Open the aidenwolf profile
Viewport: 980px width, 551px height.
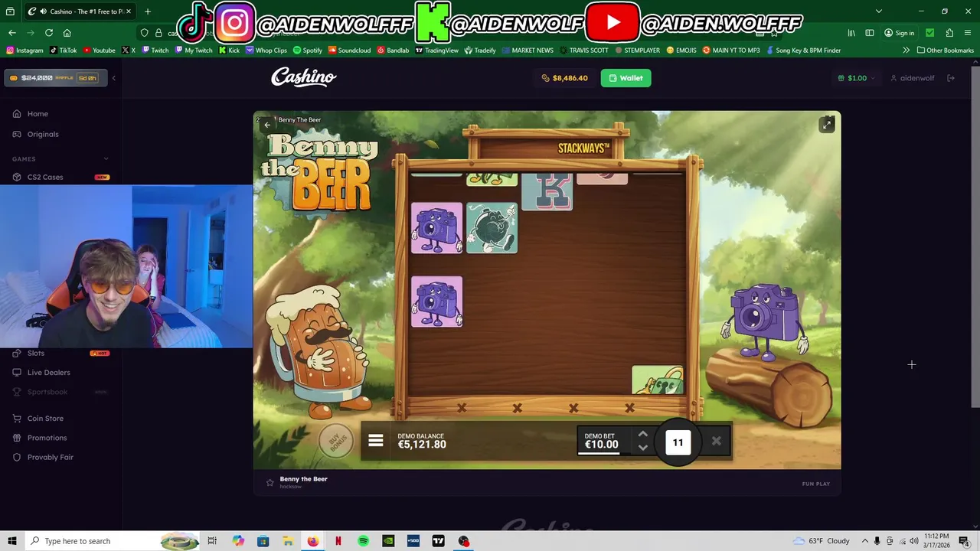(912, 78)
